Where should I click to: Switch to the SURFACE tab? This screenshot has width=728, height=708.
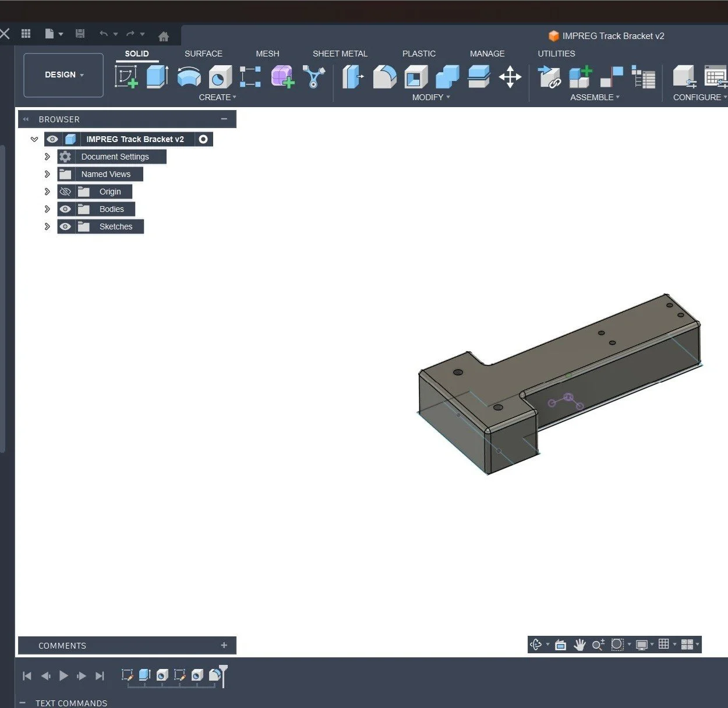tap(203, 54)
